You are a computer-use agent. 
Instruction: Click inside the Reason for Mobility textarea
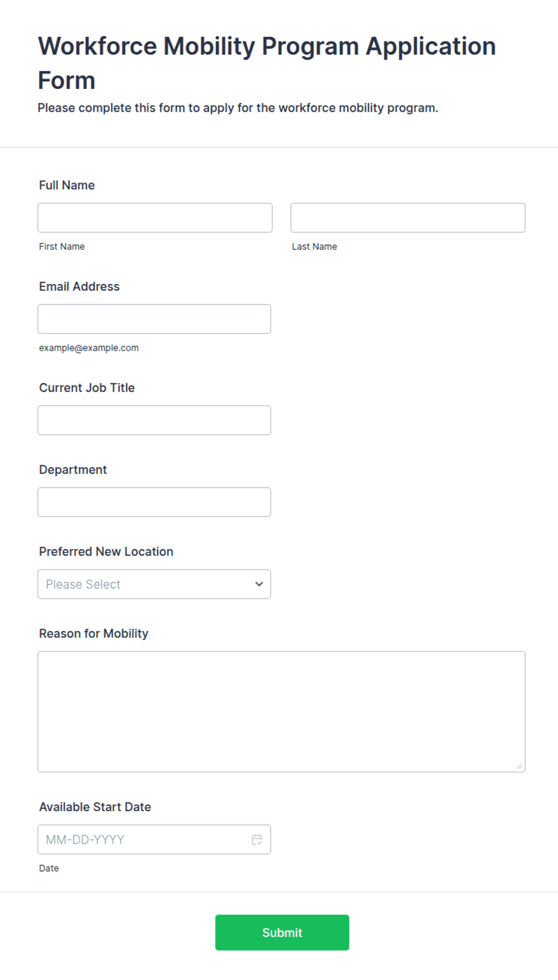click(x=281, y=712)
